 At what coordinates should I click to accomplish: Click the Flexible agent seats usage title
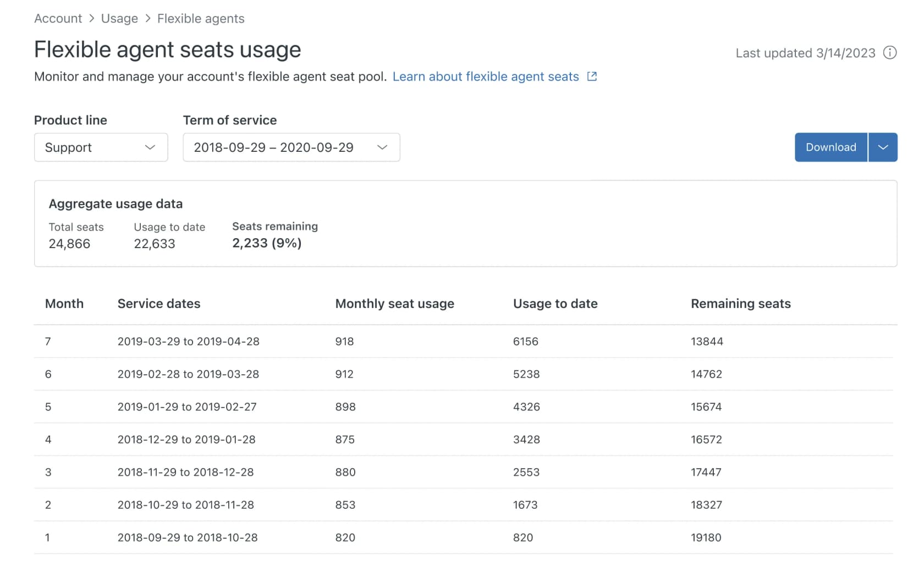point(168,50)
